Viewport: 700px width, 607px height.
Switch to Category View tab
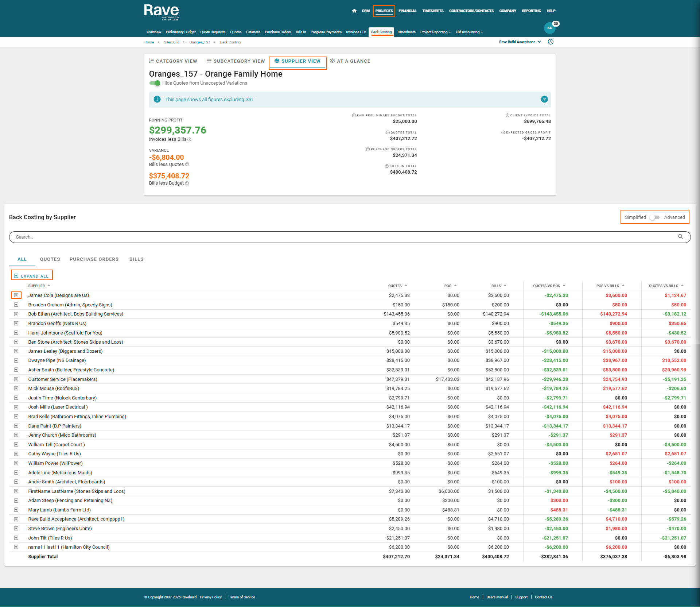(x=173, y=61)
